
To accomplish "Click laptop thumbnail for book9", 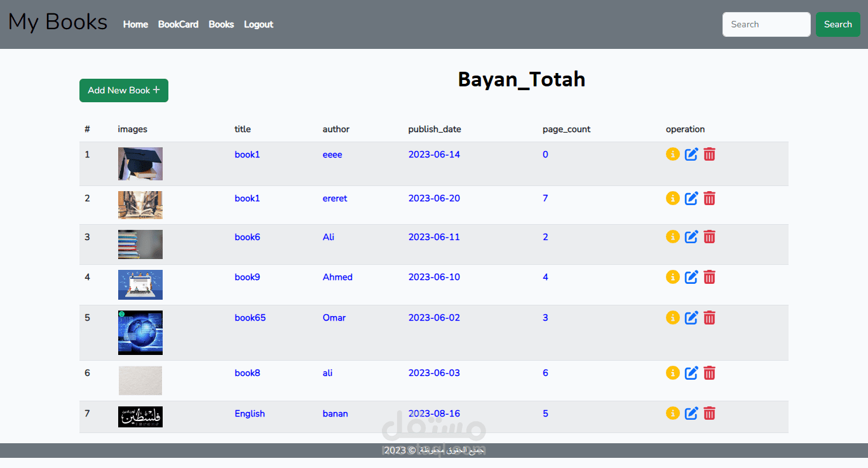I will pyautogui.click(x=140, y=284).
